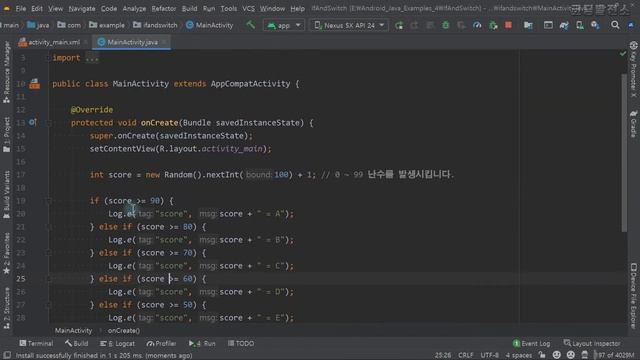Click the green inspection checkmark in editor
This screenshot has width=640, height=360.
[x=623, y=53]
